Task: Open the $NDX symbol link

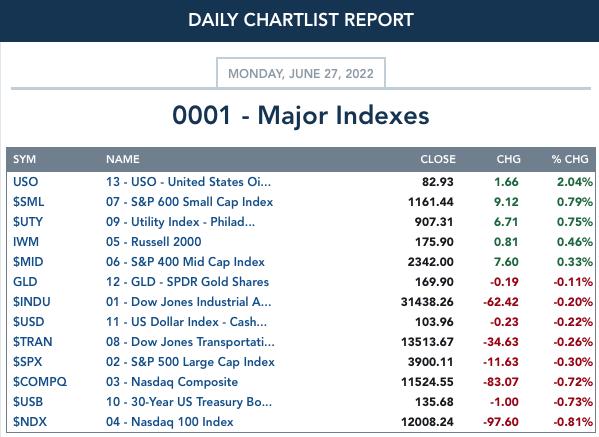Action: pyautogui.click(x=29, y=422)
